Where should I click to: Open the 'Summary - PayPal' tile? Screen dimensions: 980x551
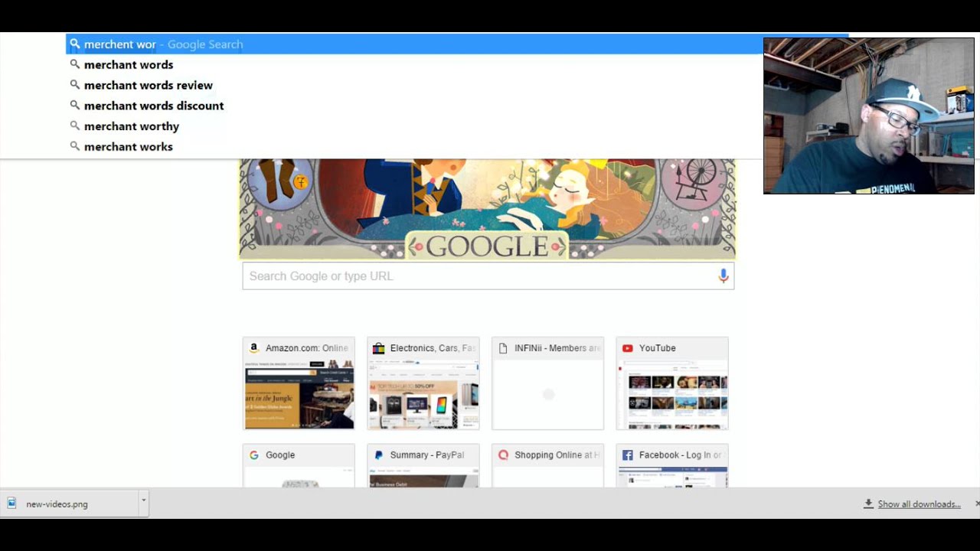click(x=423, y=465)
